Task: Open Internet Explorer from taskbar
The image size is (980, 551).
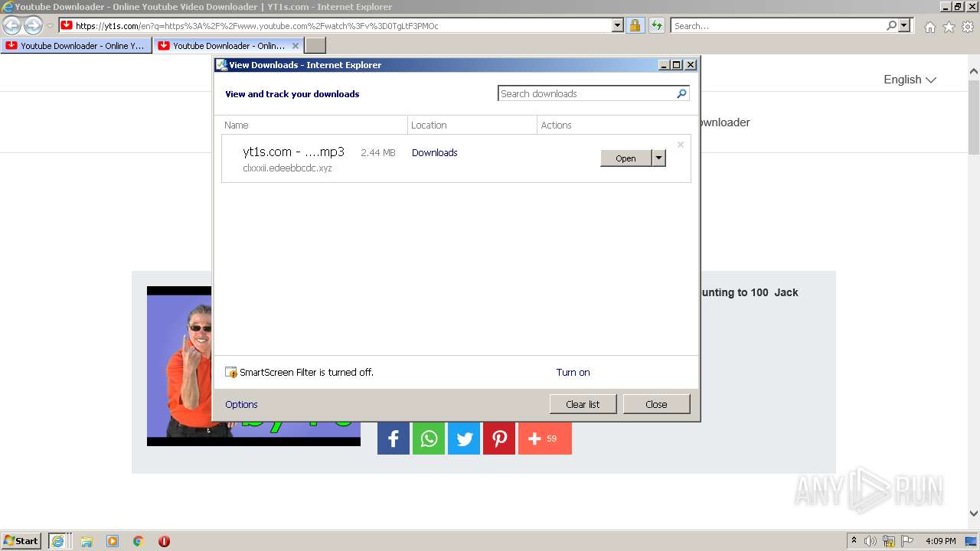Action: (x=58, y=540)
